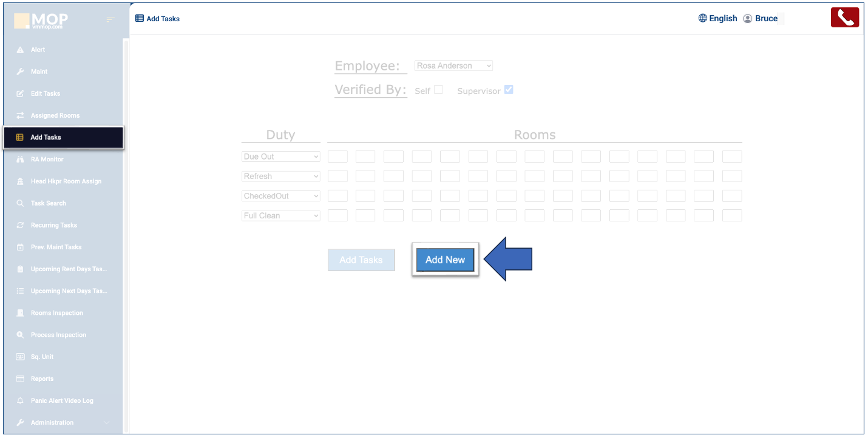This screenshot has width=868, height=438.
Task: Click first room field in Refresh row
Action: tap(337, 176)
